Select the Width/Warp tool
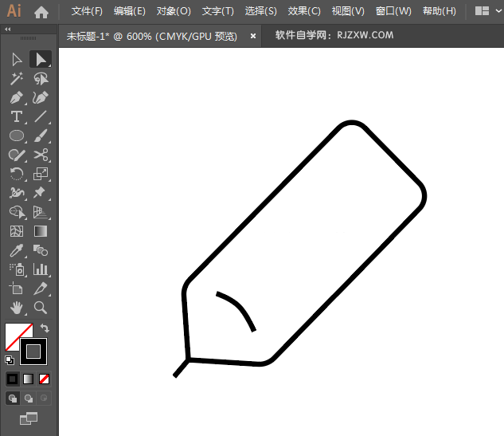This screenshot has width=504, height=436. pyautogui.click(x=17, y=193)
